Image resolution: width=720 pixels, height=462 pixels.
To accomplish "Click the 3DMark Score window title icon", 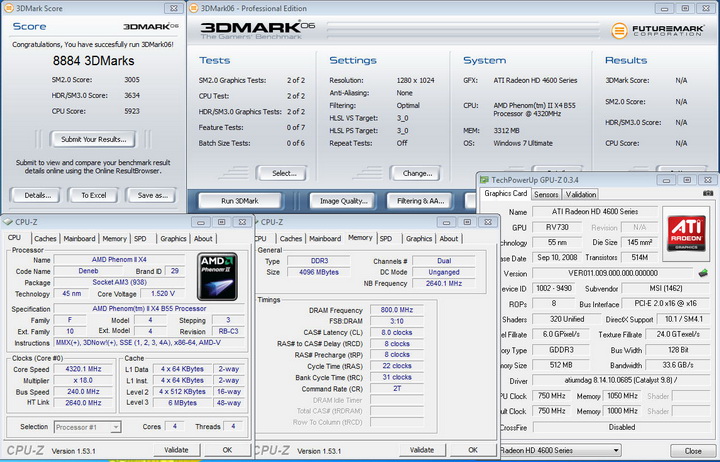I will pos(10,8).
